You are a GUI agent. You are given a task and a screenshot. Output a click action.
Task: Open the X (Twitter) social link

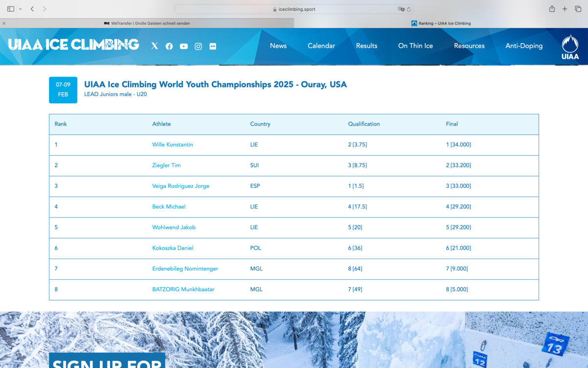155,46
